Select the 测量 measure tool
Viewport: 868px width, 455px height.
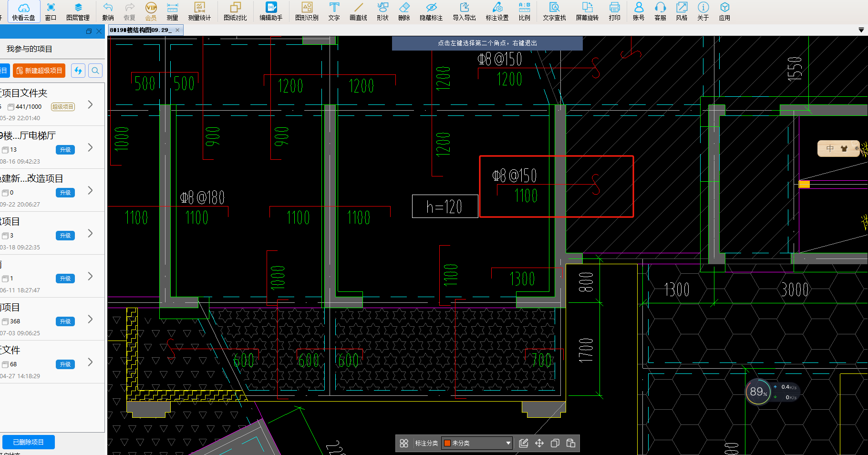(x=172, y=11)
